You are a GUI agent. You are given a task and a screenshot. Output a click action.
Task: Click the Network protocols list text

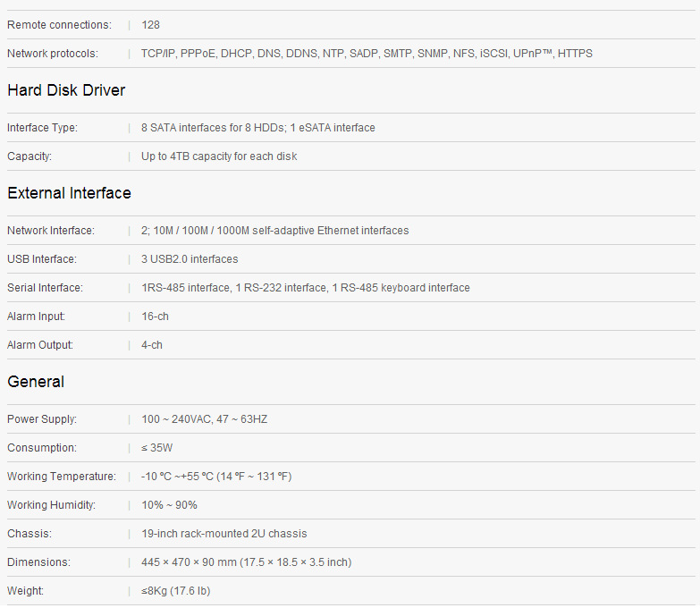coord(367,54)
